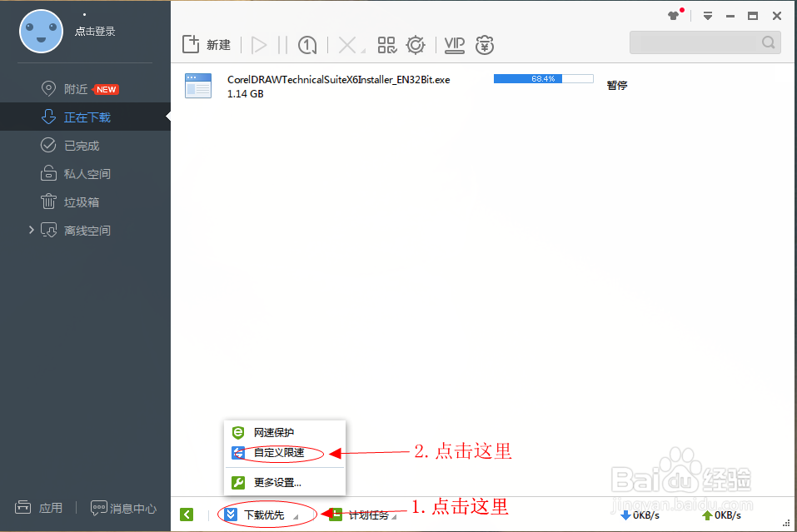Click the 暂停 status text
The width and height of the screenshot is (797, 532).
pos(617,86)
